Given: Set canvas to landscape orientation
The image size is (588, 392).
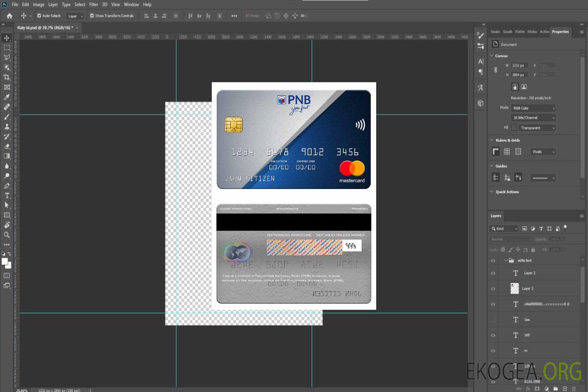Looking at the screenshot, I should tap(524, 87).
